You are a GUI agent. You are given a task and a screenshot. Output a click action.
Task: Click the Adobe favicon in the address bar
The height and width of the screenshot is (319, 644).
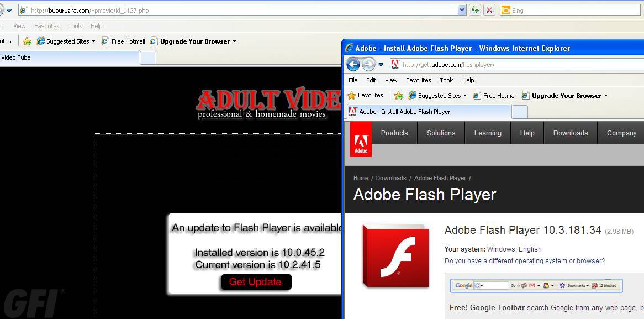pos(395,65)
